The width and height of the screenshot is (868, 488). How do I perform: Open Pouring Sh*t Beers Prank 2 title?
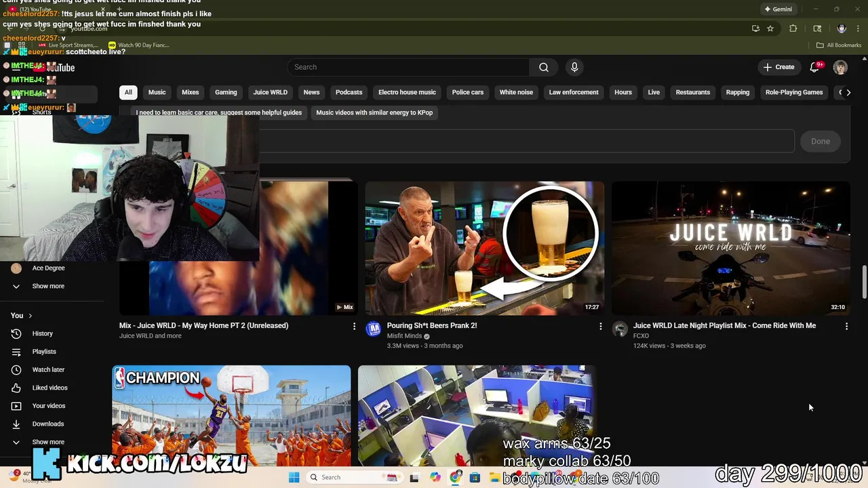432,325
